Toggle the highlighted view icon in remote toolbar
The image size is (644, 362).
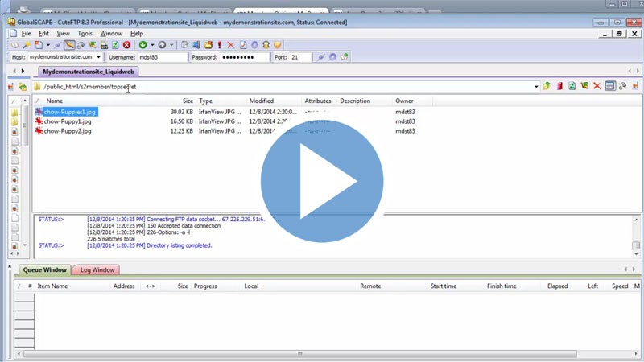click(609, 86)
